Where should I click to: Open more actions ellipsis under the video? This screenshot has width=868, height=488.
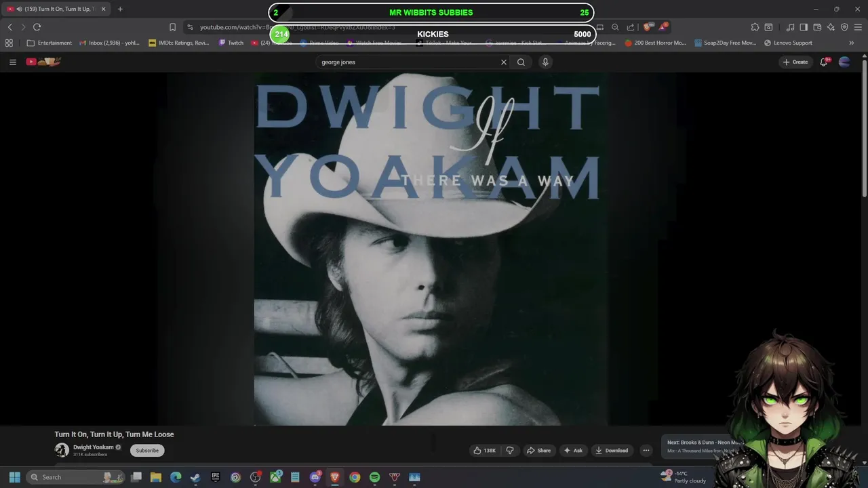pyautogui.click(x=646, y=450)
